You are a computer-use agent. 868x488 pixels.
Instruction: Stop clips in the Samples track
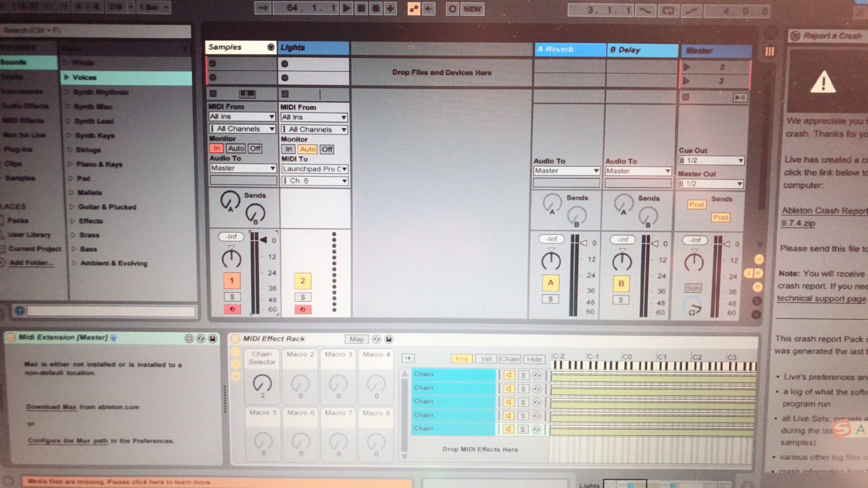(x=213, y=94)
